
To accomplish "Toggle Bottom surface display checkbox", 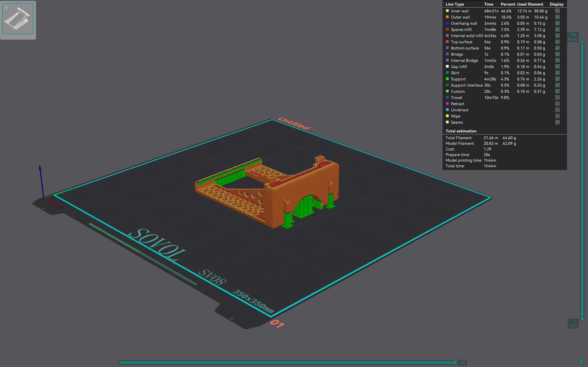I will pyautogui.click(x=557, y=48).
